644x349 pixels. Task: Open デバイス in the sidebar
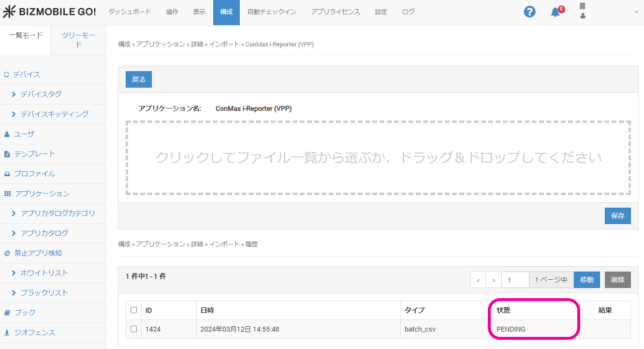click(x=27, y=75)
